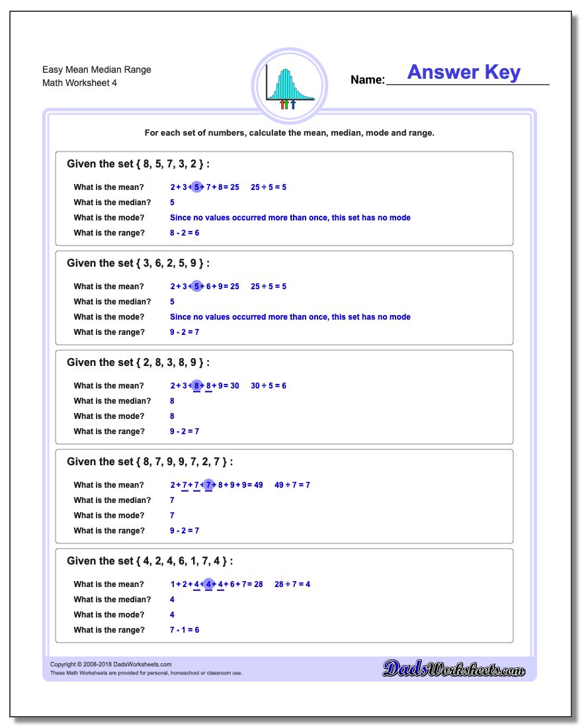Select 'Easy Mean Median Range' title text
This screenshot has width=582, height=728.
[x=97, y=69]
